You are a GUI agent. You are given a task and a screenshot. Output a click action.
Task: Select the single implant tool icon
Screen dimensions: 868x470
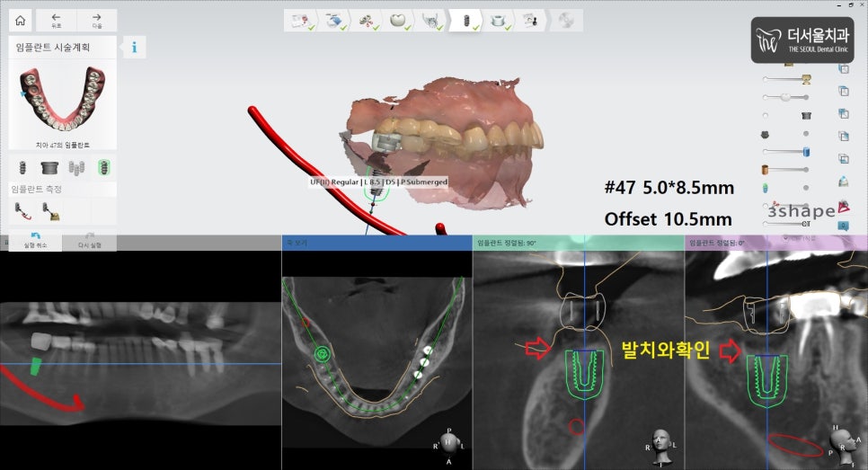[x=22, y=167]
